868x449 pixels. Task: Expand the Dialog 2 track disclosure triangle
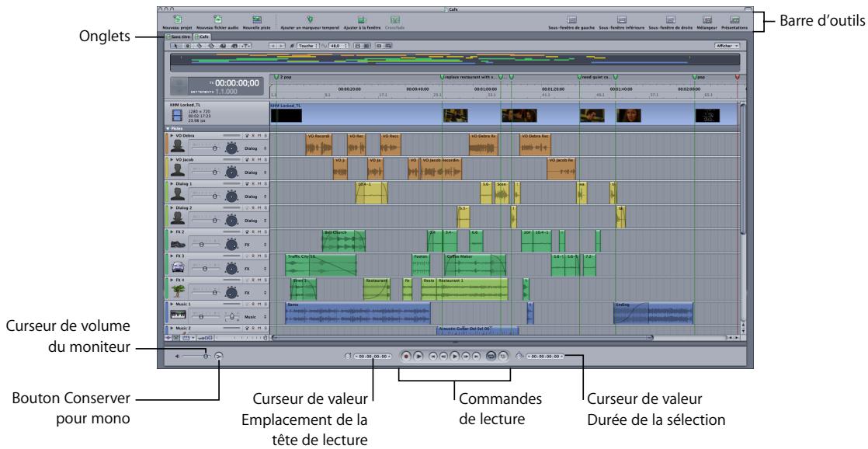172,207
